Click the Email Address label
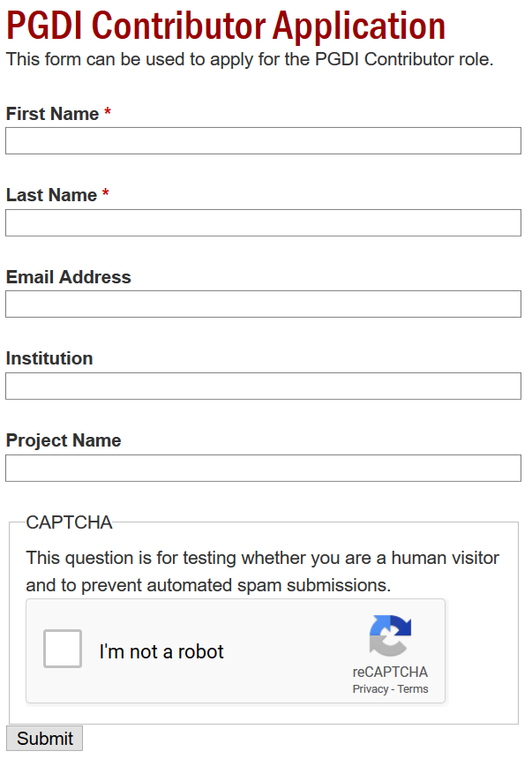532x759 pixels. pos(68,277)
